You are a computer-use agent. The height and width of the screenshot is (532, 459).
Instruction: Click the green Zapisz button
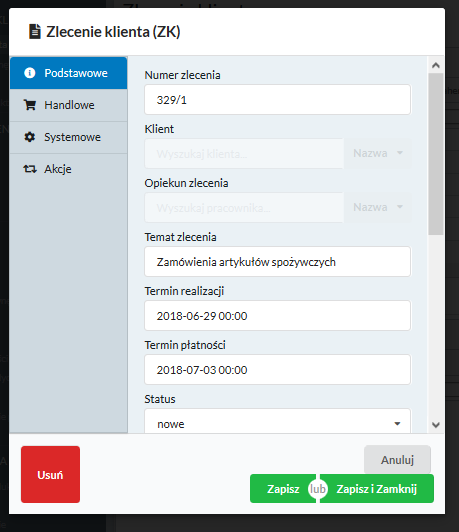(282, 489)
